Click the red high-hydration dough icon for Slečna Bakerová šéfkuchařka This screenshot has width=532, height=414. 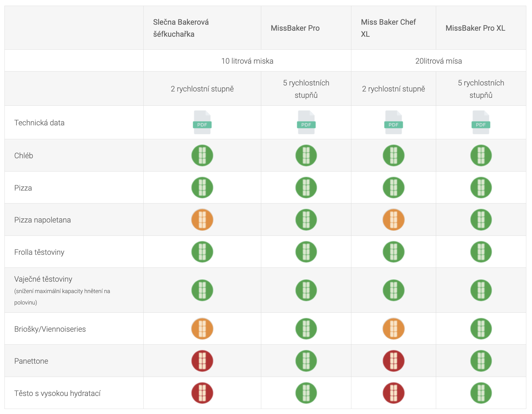[202, 393]
